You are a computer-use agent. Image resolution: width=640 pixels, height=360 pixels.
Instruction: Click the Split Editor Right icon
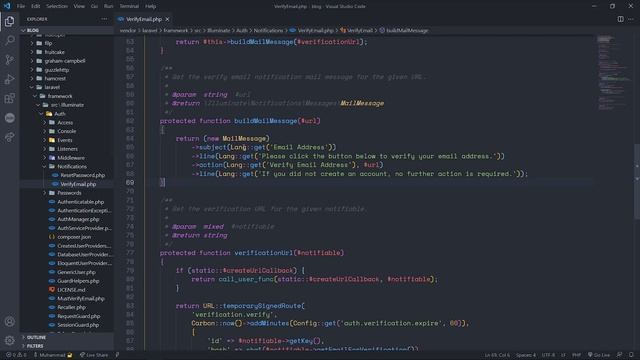tap(620, 19)
